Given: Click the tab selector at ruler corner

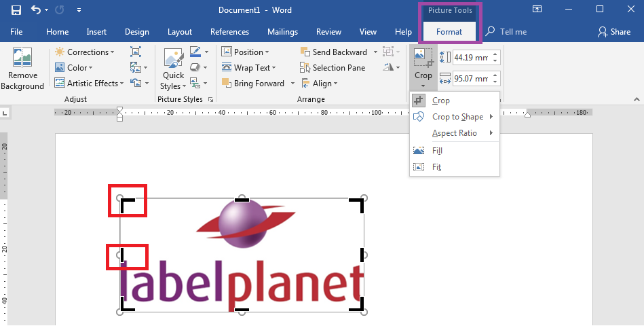Looking at the screenshot, I should click(5, 113).
